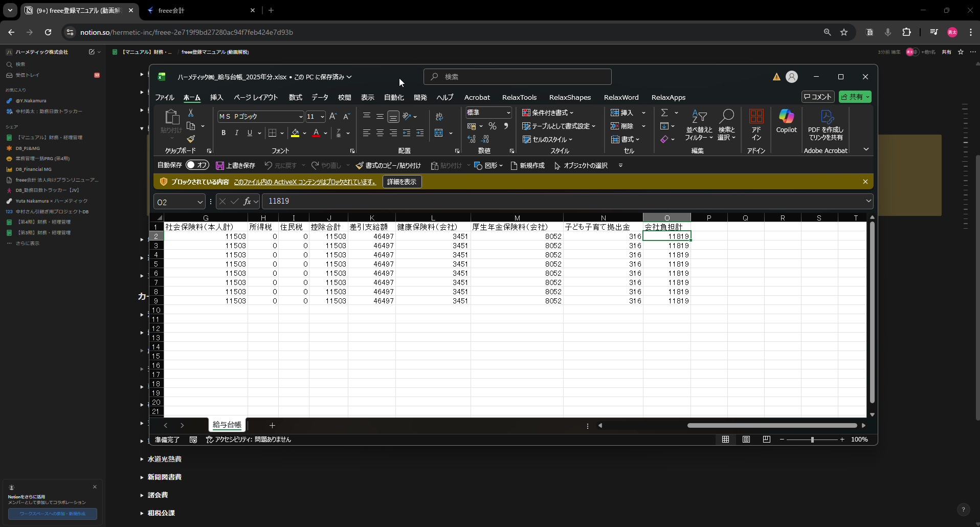980x527 pixels.
Task: Expand the number format dropdown
Action: click(x=508, y=113)
